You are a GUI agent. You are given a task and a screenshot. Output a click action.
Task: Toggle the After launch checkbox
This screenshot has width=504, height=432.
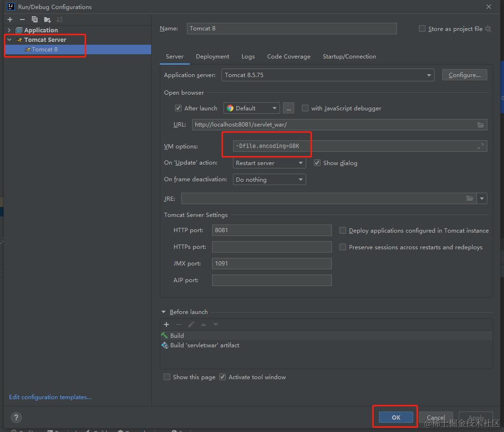pyautogui.click(x=178, y=108)
